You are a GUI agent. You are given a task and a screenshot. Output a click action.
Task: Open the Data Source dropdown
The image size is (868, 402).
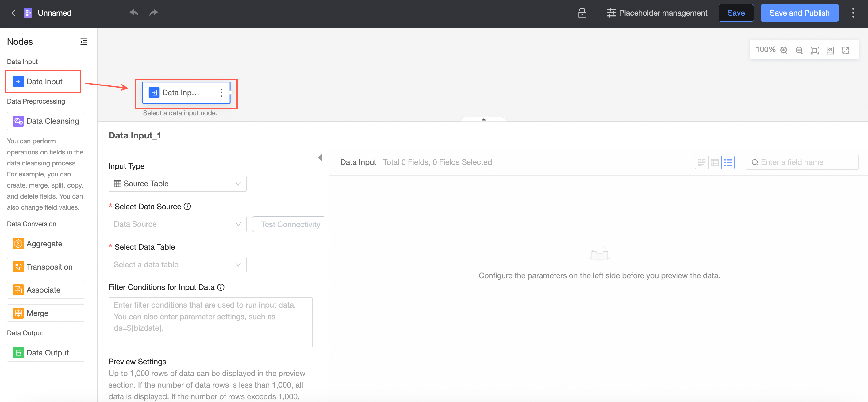(x=177, y=224)
